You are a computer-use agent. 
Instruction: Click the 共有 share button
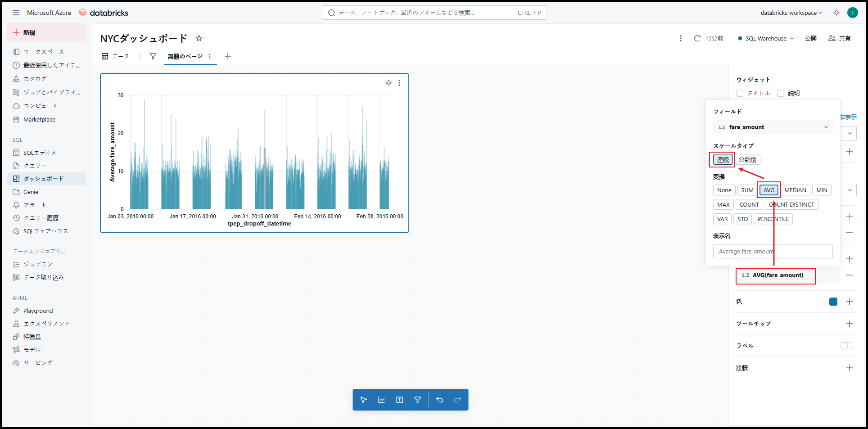click(840, 38)
